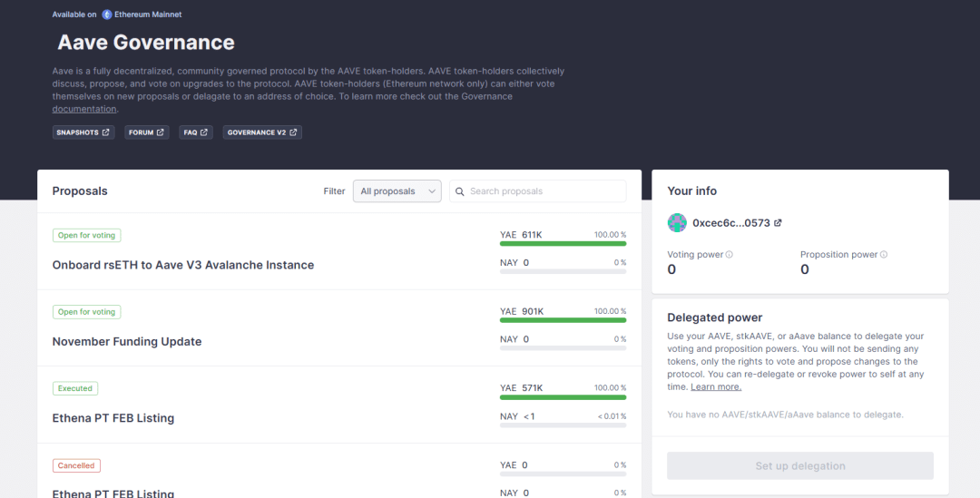Click YAE 611K progress bar for rsETH proposal
The height and width of the screenshot is (498, 980).
tap(563, 244)
